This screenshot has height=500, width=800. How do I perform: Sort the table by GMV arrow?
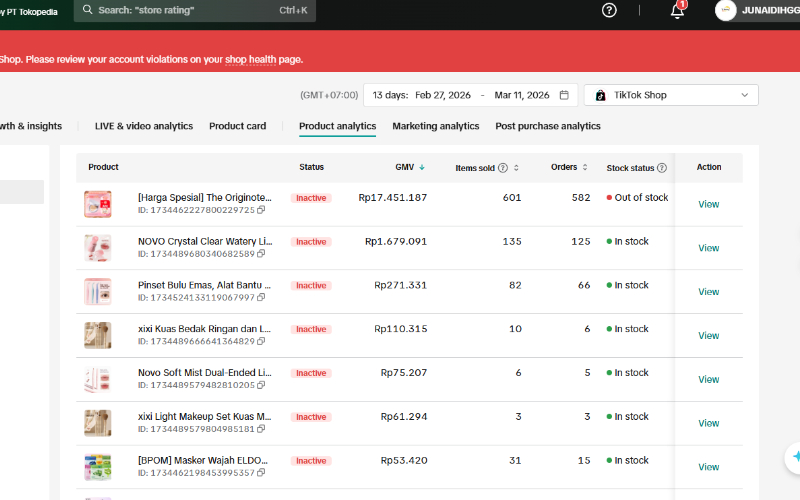click(422, 167)
